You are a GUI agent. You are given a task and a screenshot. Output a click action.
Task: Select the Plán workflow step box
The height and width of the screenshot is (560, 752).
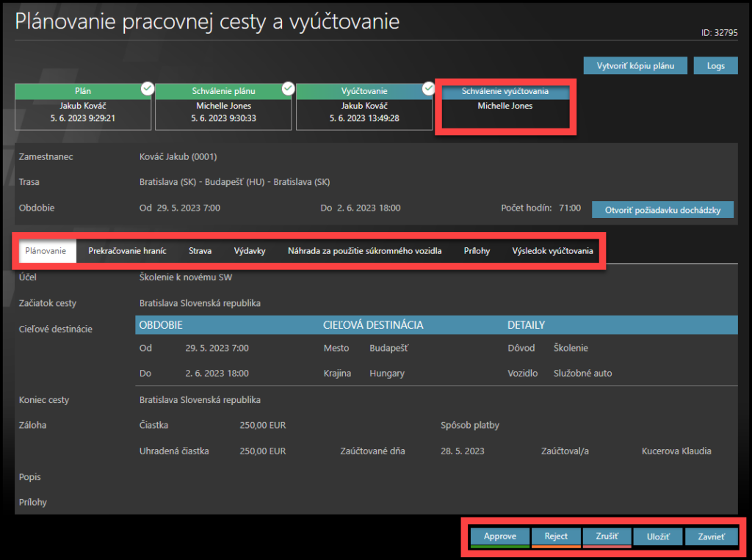coord(82,106)
